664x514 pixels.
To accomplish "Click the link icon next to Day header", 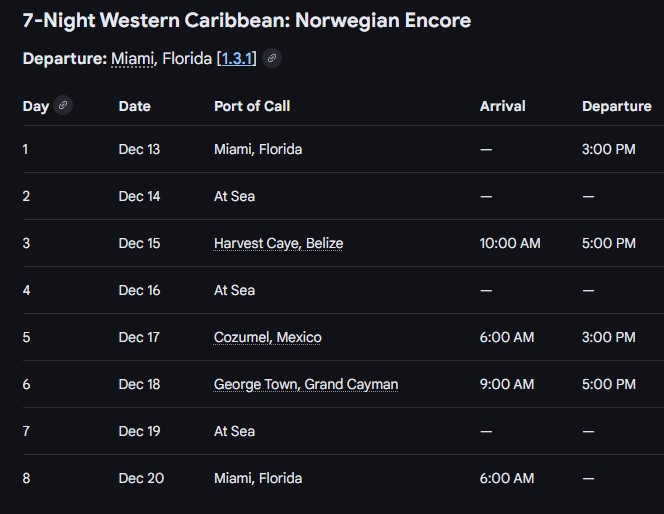I will tap(63, 105).
